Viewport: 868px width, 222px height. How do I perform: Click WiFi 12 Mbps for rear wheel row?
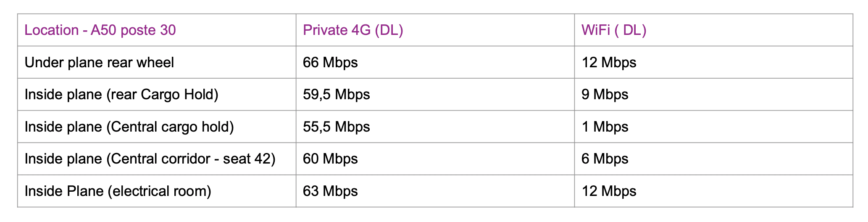pyautogui.click(x=609, y=63)
